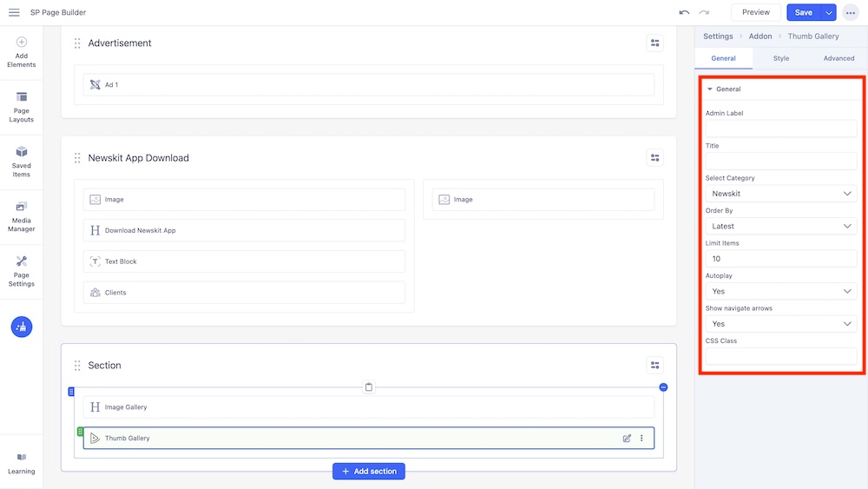Image resolution: width=868 pixels, height=489 pixels.
Task: Open the hamburger menu icon
Action: (x=14, y=12)
